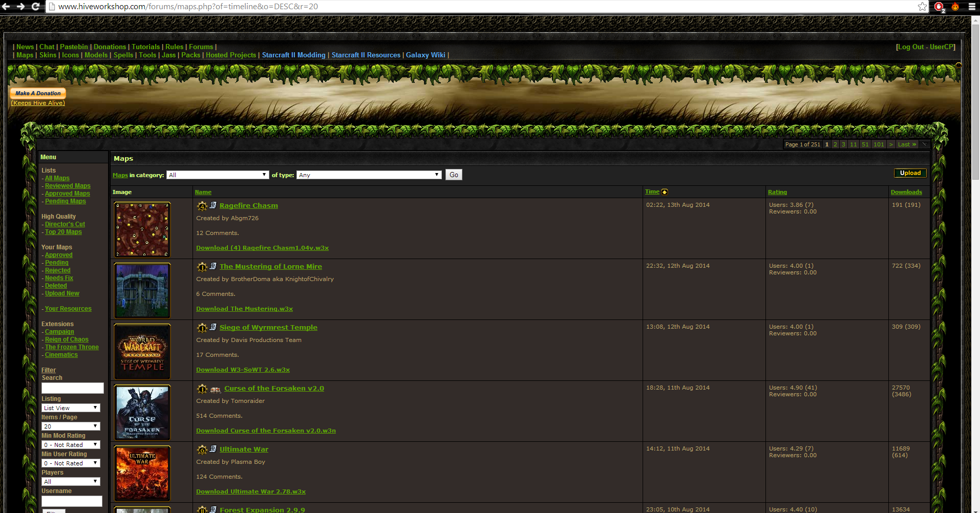The width and height of the screenshot is (980, 513).
Task: Open the Hola flame extension icon
Action: pyautogui.click(x=955, y=6)
